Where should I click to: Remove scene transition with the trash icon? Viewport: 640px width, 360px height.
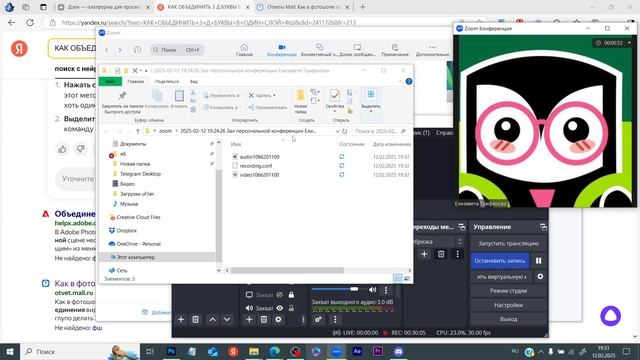(x=441, y=254)
